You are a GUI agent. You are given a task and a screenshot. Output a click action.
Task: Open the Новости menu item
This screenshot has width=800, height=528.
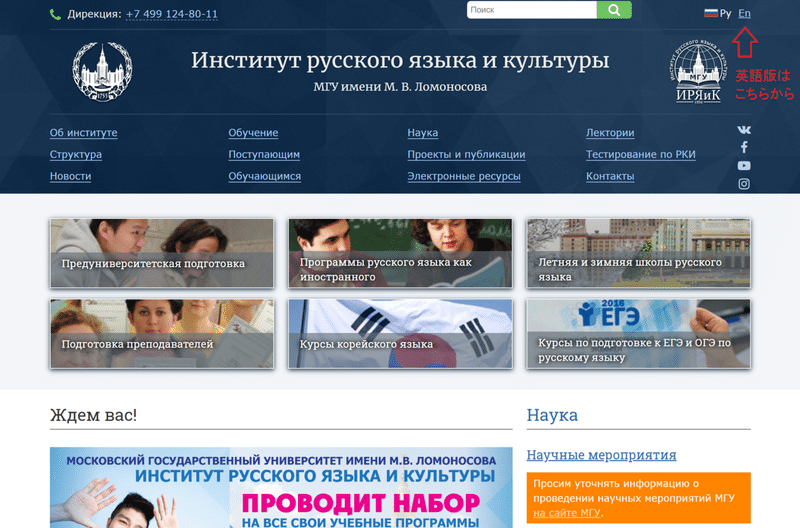point(70,177)
